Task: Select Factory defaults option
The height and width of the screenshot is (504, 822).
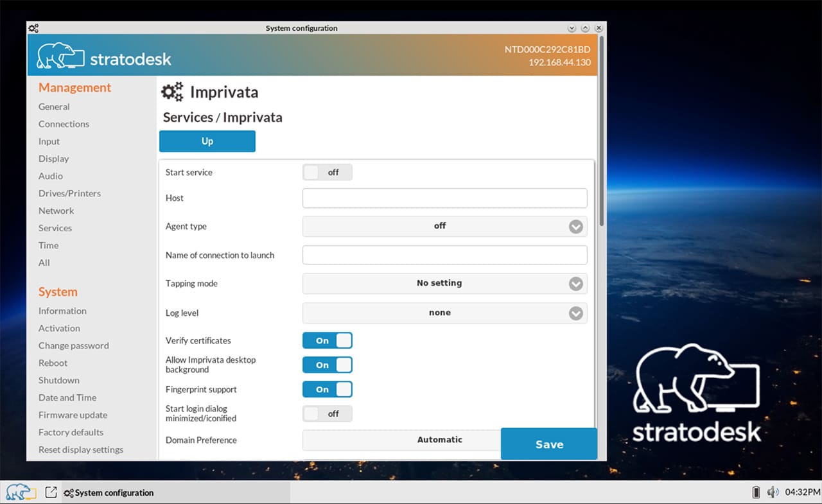Action: (71, 432)
